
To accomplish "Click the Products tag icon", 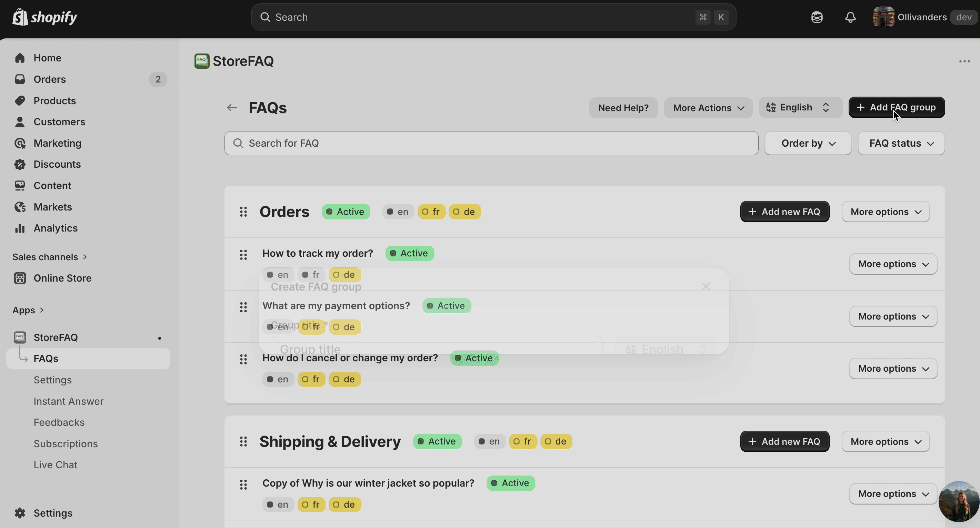I will [x=20, y=100].
